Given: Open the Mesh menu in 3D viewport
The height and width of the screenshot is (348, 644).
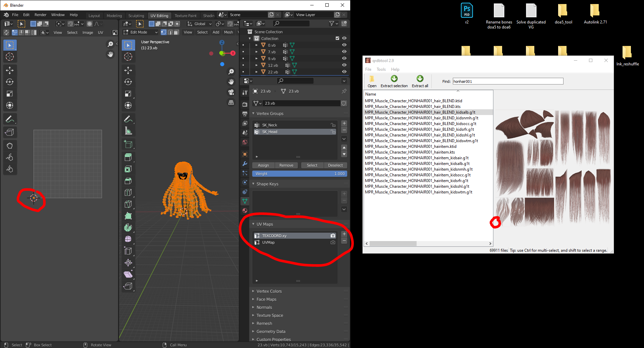Looking at the screenshot, I should [228, 32].
